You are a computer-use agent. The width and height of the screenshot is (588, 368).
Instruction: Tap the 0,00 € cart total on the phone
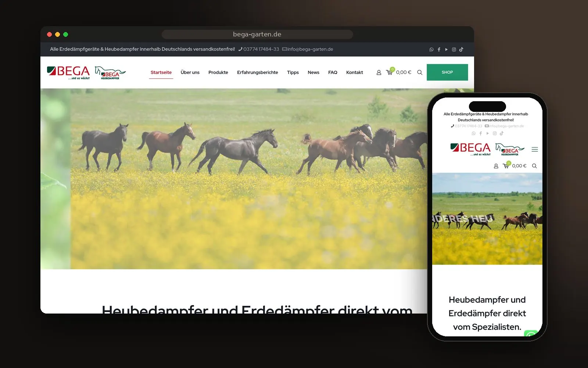tap(519, 166)
